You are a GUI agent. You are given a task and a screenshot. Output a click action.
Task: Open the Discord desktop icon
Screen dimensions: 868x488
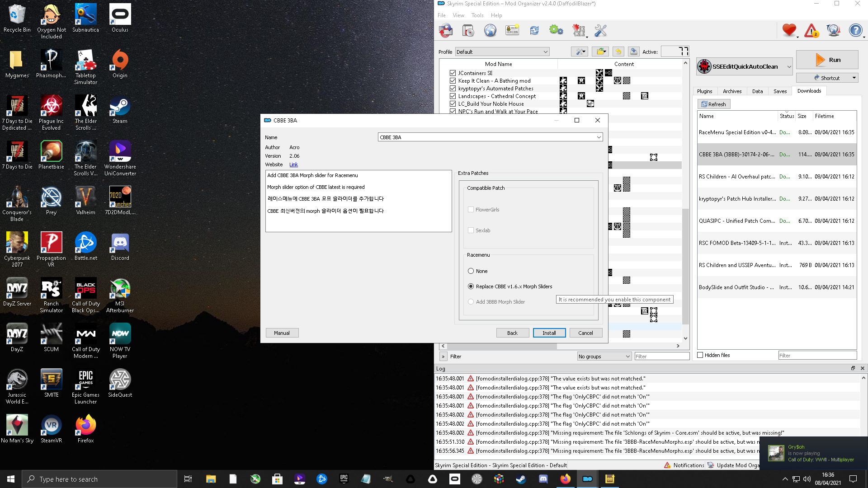[120, 246]
